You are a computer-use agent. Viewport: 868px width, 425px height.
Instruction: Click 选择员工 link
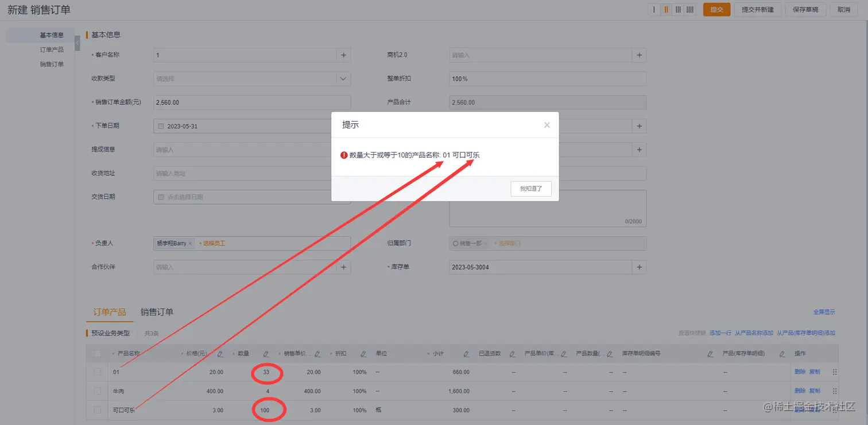[214, 244]
